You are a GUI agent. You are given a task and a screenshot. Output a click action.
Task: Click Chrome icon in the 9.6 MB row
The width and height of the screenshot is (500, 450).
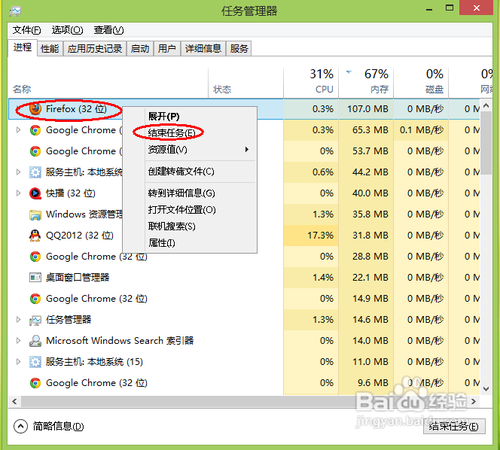[35, 383]
